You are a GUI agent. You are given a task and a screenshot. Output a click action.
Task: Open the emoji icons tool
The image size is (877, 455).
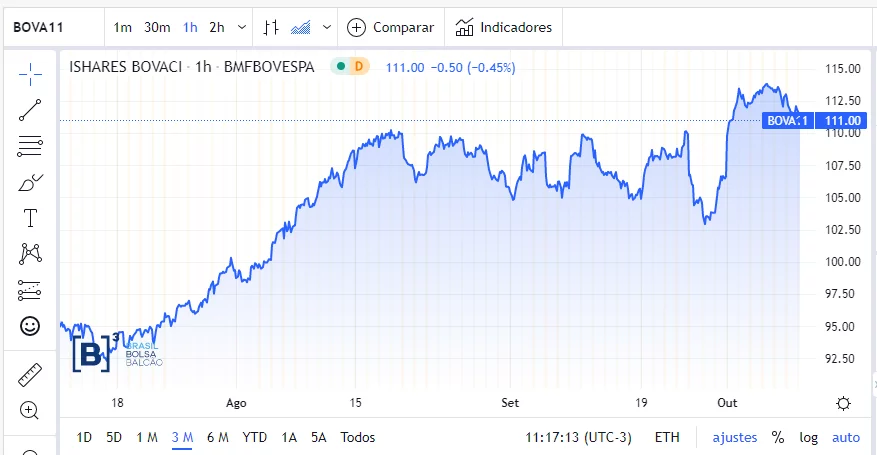[30, 326]
